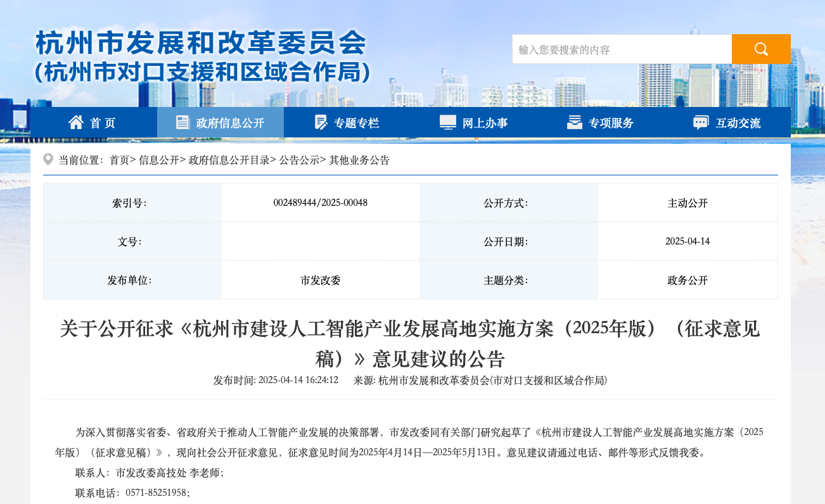
Task: Click the announcement title heading
Action: (410, 344)
